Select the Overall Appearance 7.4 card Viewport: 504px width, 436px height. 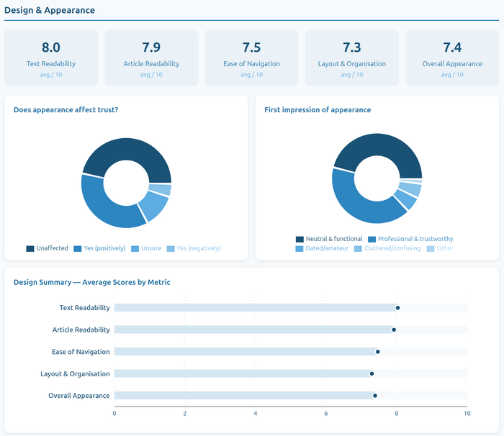click(x=452, y=58)
